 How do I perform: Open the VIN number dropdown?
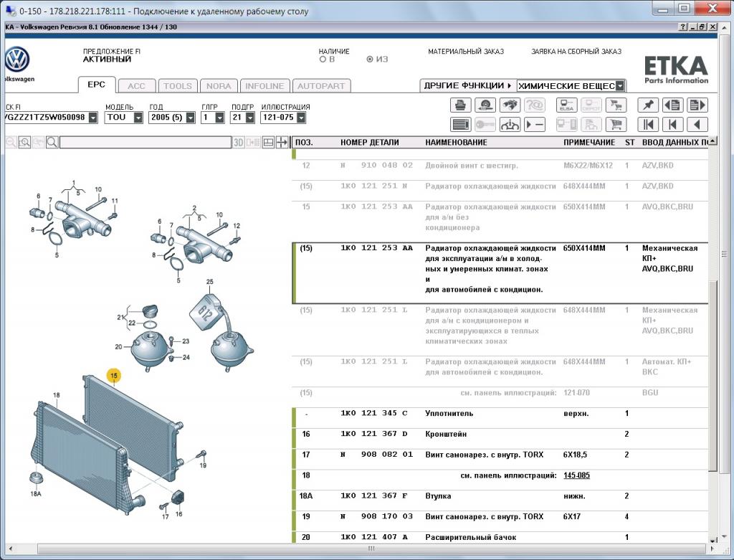(93, 118)
